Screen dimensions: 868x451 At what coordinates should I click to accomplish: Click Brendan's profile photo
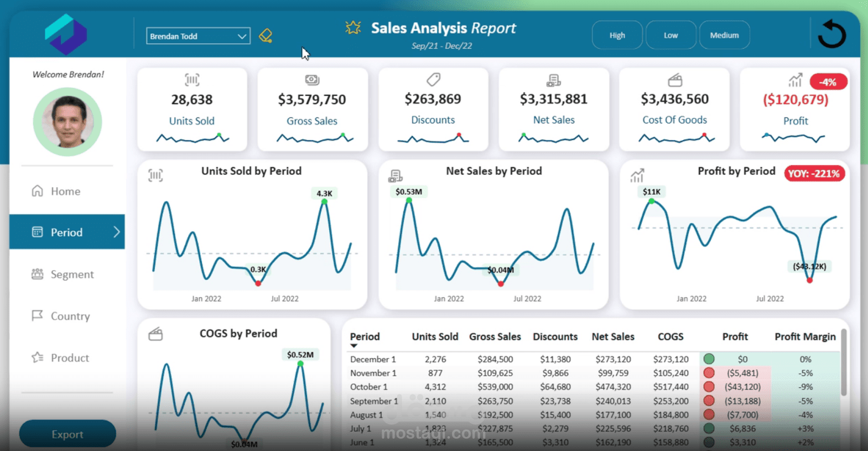(x=67, y=122)
